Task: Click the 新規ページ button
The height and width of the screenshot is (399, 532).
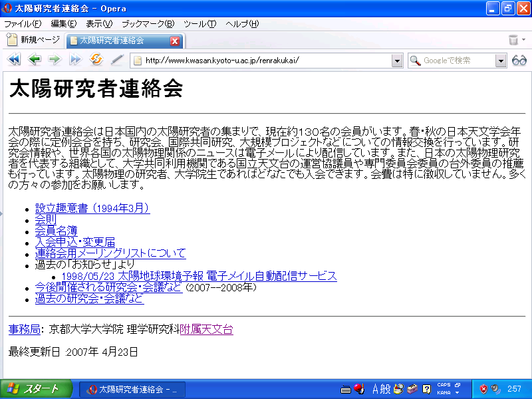Action: coord(34,40)
